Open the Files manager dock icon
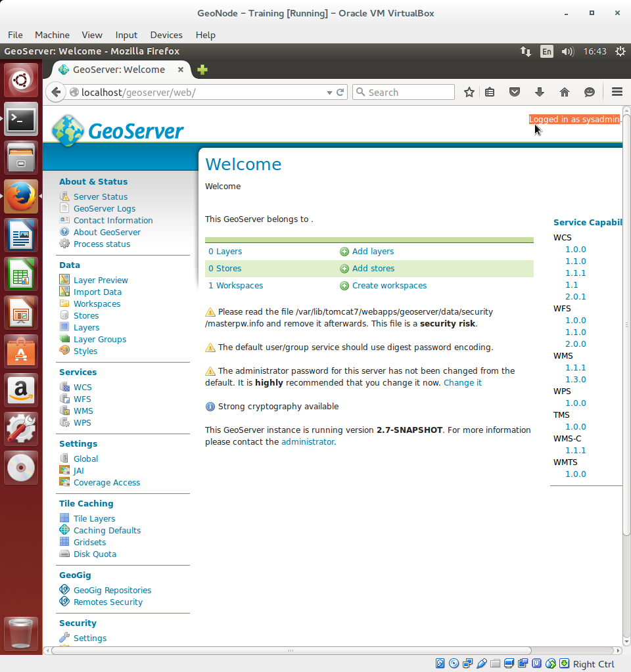Image resolution: width=631 pixels, height=672 pixels. [20, 158]
